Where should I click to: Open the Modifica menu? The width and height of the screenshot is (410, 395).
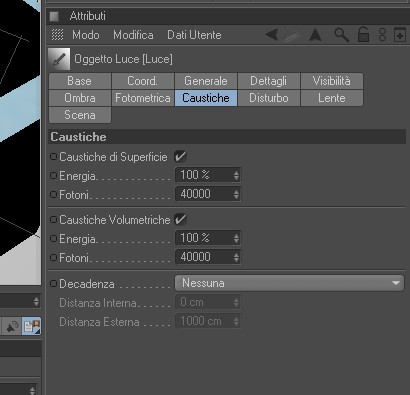click(x=133, y=35)
